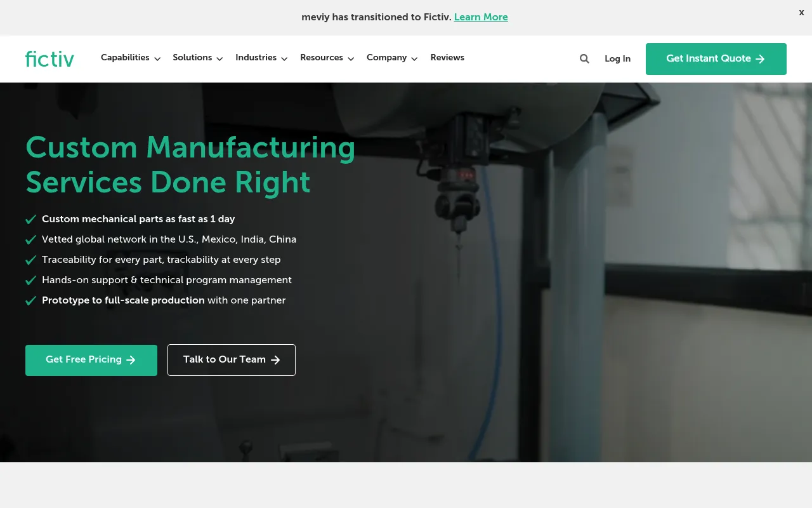The image size is (812, 508).
Task: Click the text meviy has transitioned to Fictiv
Action: point(377,17)
